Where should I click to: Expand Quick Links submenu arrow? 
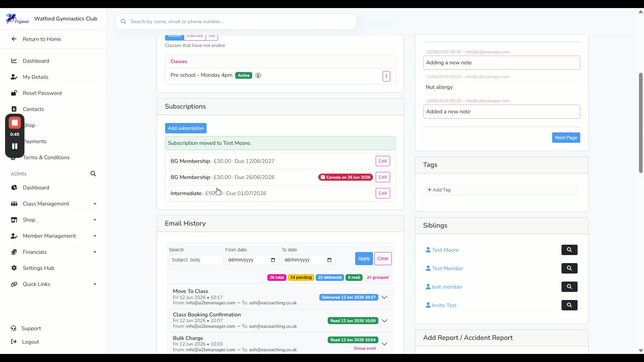95,284
